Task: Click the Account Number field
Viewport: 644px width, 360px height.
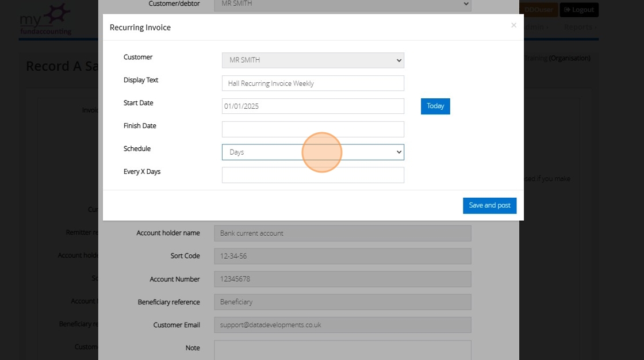Action: click(342, 279)
